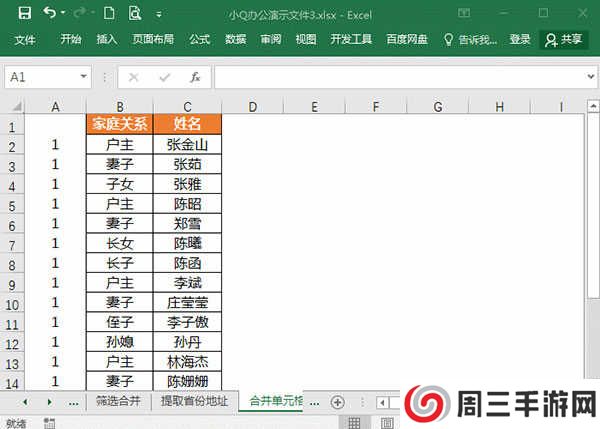Open the Customize Quick Access Toolbar dropdown
The height and width of the screenshot is (429, 600).
click(161, 14)
